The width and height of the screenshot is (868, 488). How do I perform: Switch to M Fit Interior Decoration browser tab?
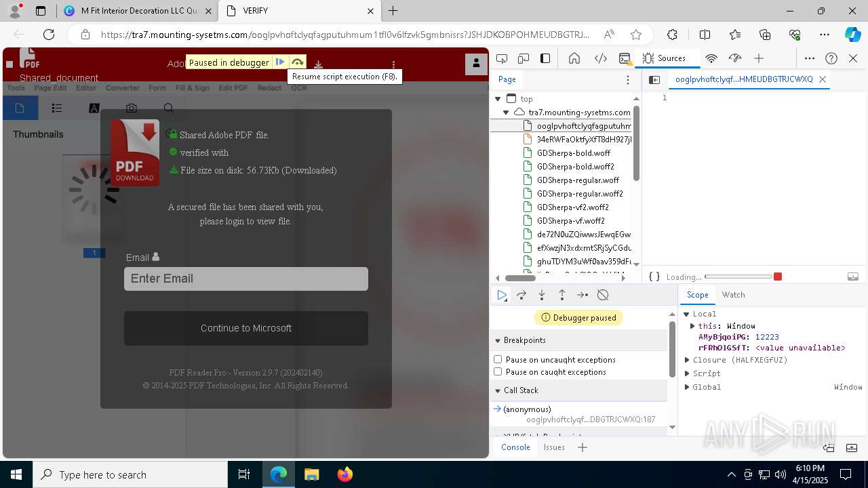click(138, 11)
